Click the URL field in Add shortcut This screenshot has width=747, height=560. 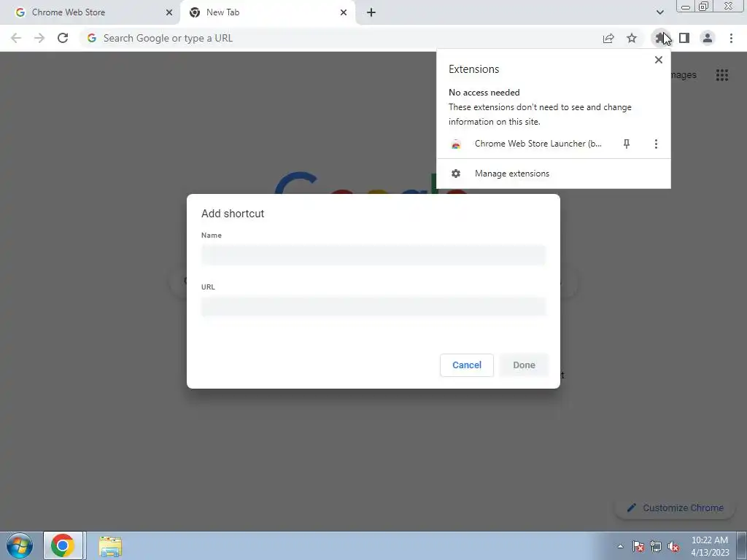373,306
